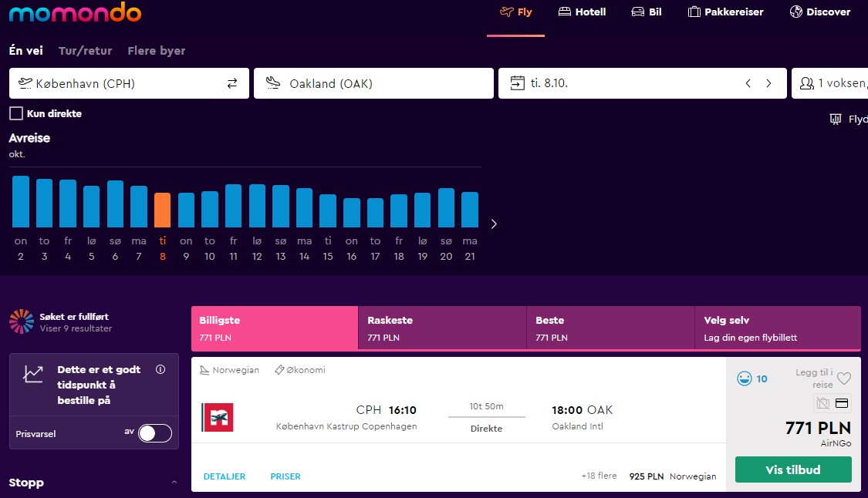This screenshot has width=868, height=498.
Task: Click the Vis tilbud button
Action: pyautogui.click(x=792, y=469)
